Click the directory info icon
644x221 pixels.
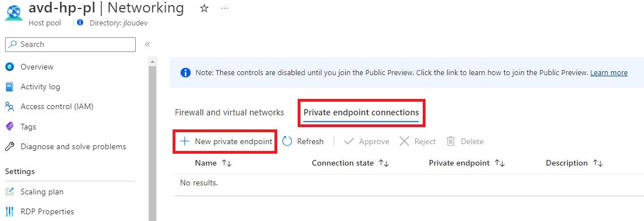pyautogui.click(x=80, y=23)
